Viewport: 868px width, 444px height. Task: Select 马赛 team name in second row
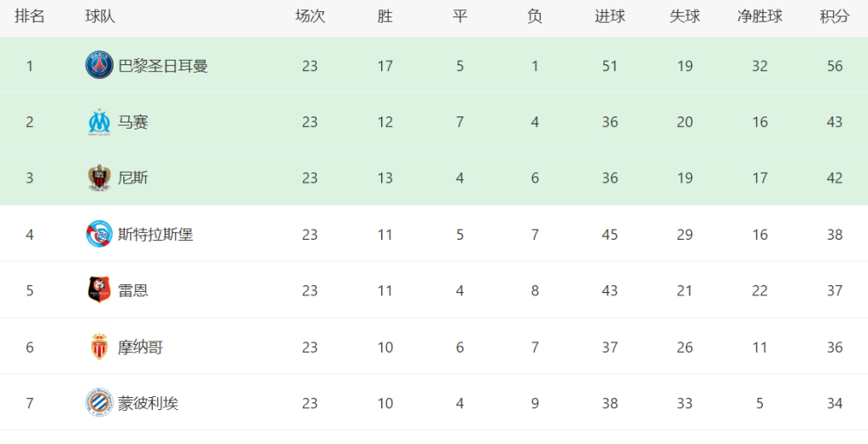pyautogui.click(x=134, y=122)
